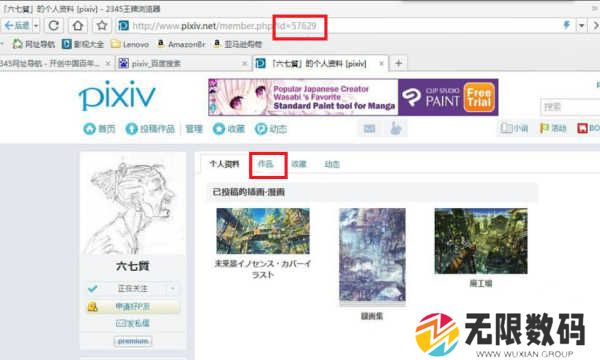The width and height of the screenshot is (600, 360).
Task: Open the Lenovo bookmarks folder
Action: click(x=130, y=44)
